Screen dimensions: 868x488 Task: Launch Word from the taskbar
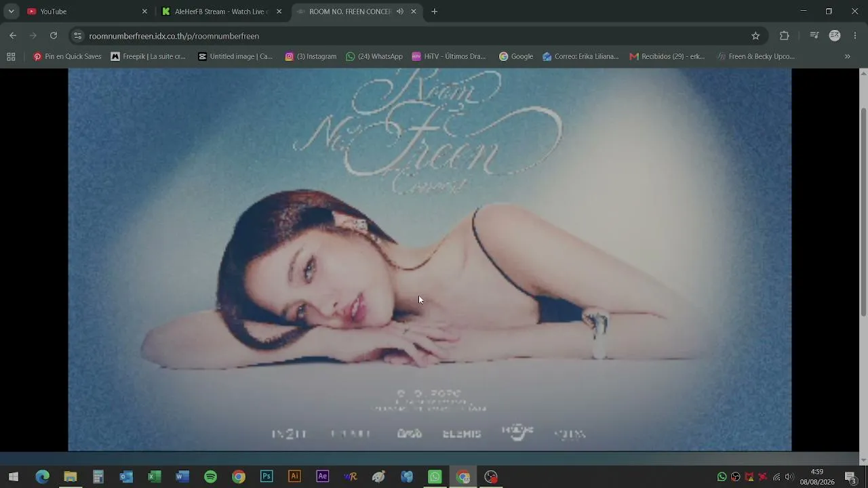coord(182,476)
